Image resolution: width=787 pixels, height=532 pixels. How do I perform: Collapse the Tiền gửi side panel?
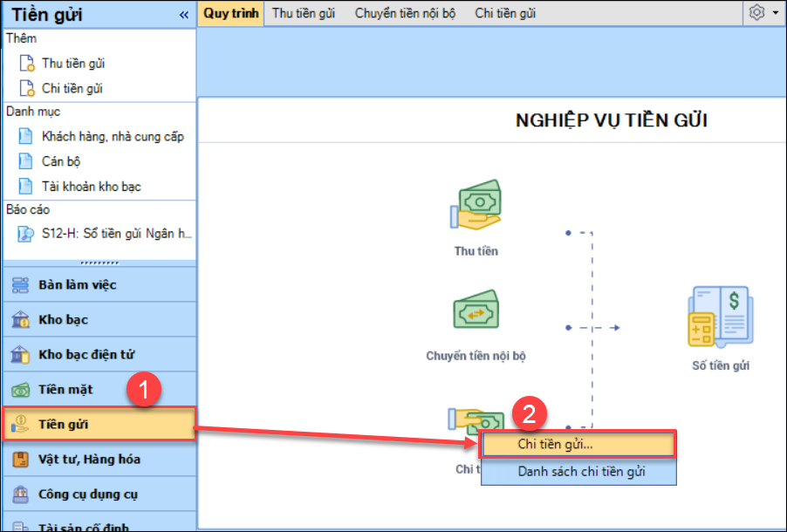click(x=183, y=15)
